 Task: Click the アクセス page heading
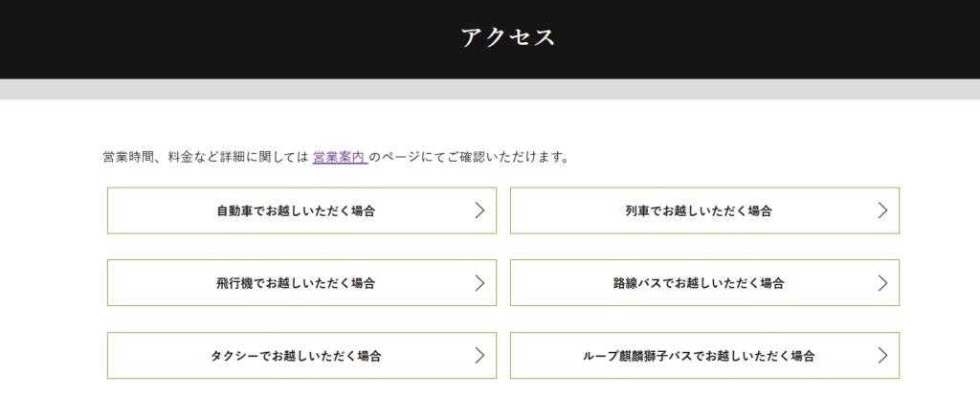(508, 37)
